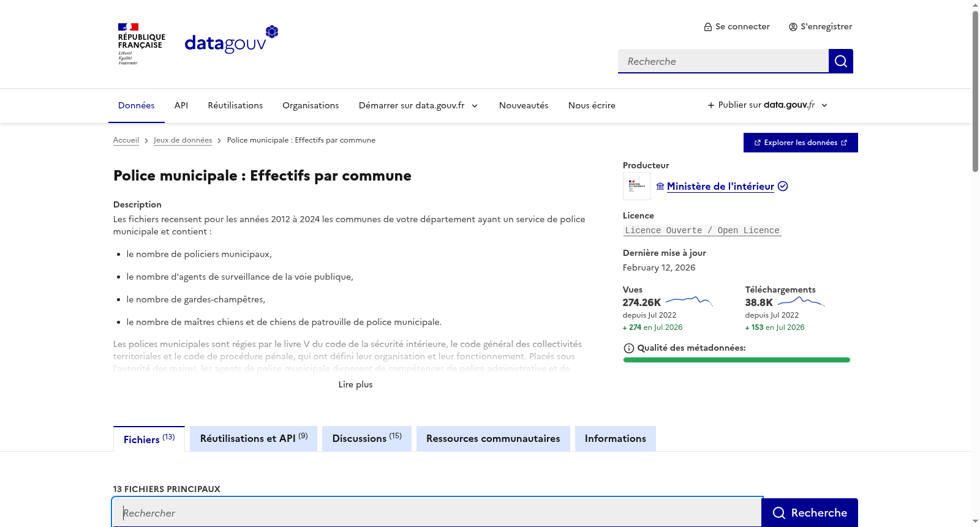Click the "274.26K" views value
The width and height of the screenshot is (980, 527).
642,302
